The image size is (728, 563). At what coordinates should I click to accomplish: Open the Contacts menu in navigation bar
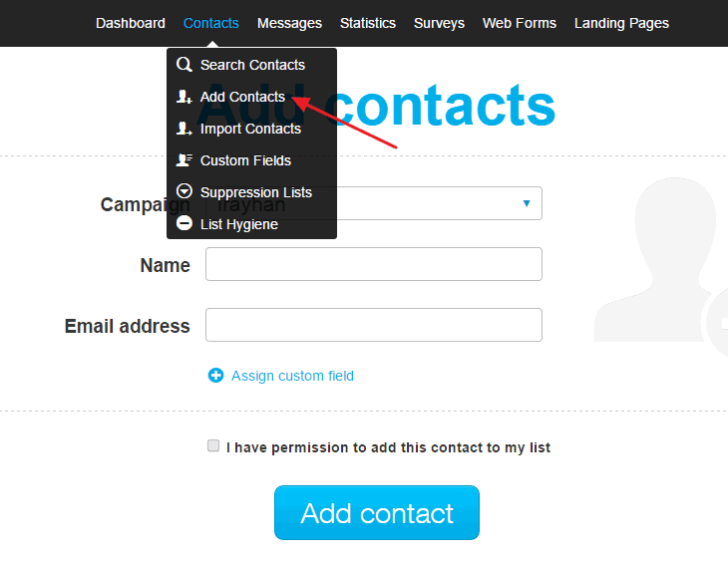click(x=211, y=23)
